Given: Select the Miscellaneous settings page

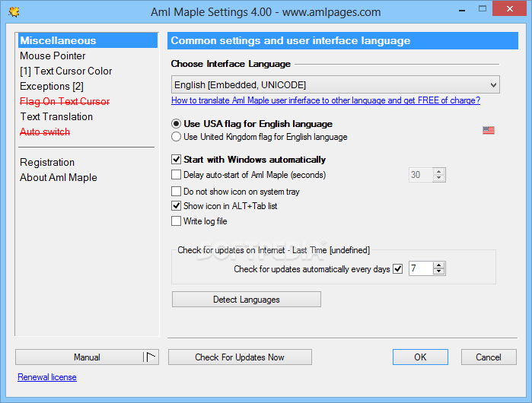Looking at the screenshot, I should [x=88, y=40].
